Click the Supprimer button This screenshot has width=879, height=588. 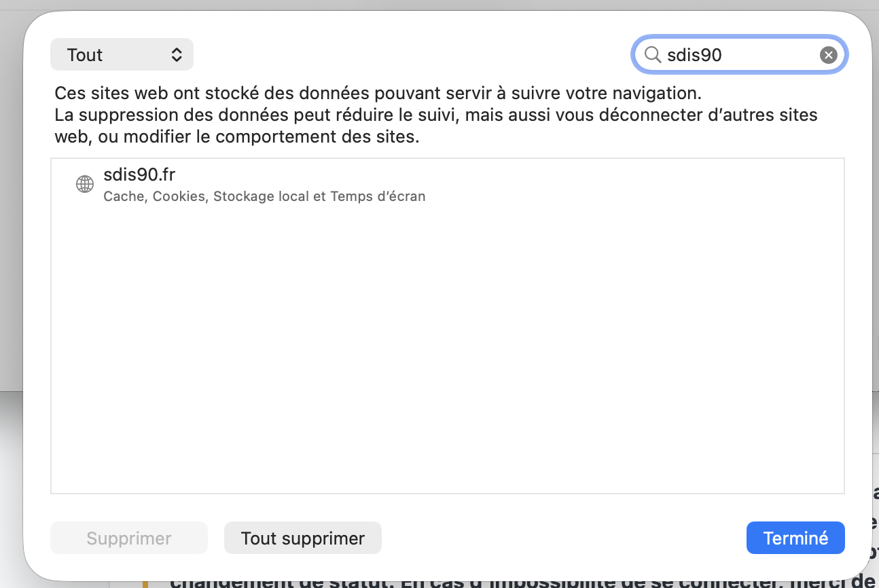[129, 538]
